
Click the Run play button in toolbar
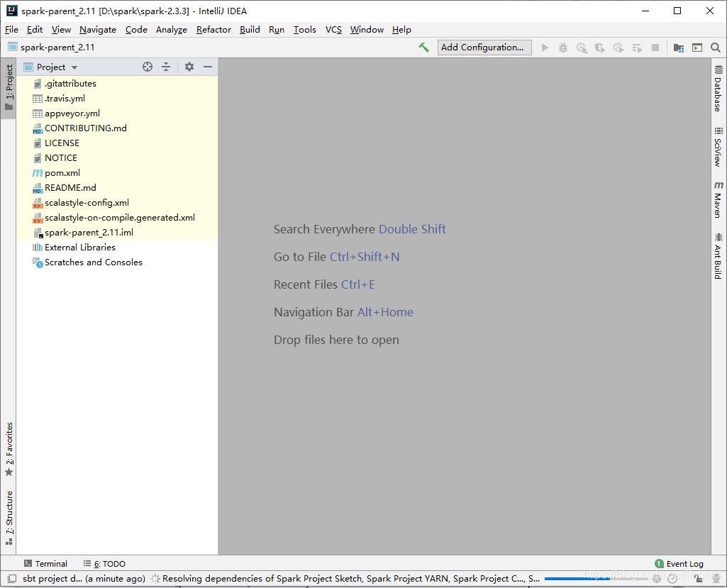[x=545, y=48]
